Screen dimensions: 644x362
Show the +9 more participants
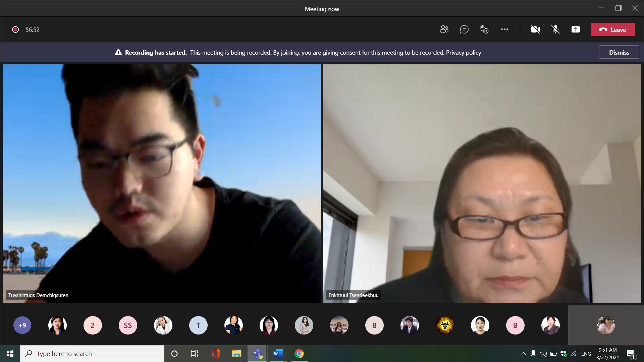pyautogui.click(x=22, y=325)
